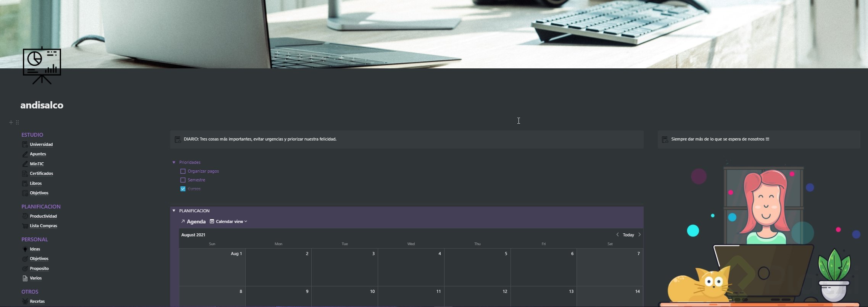Viewport: 868px width, 307px height.
Task: Select the August 4 calendar day cell
Action: coord(411,267)
